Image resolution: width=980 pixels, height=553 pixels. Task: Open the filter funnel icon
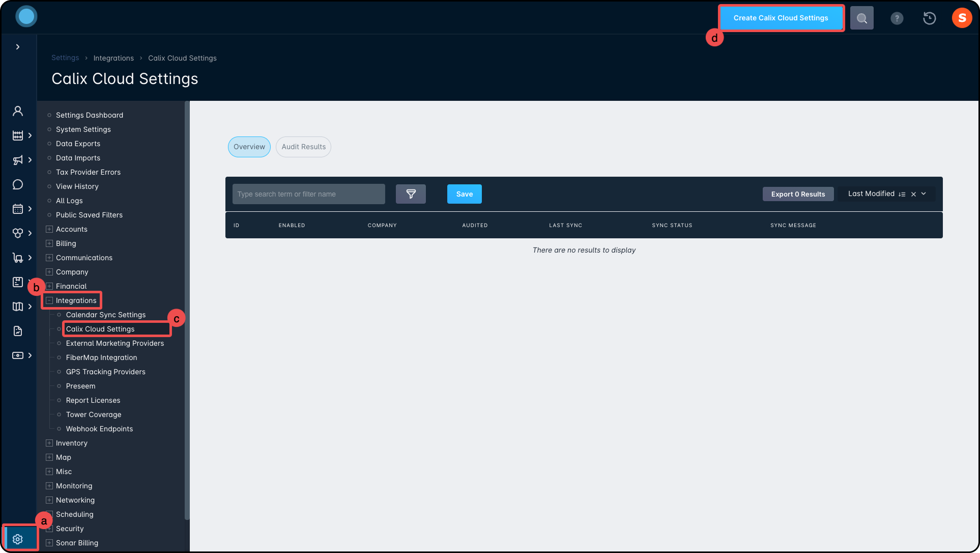coord(411,194)
